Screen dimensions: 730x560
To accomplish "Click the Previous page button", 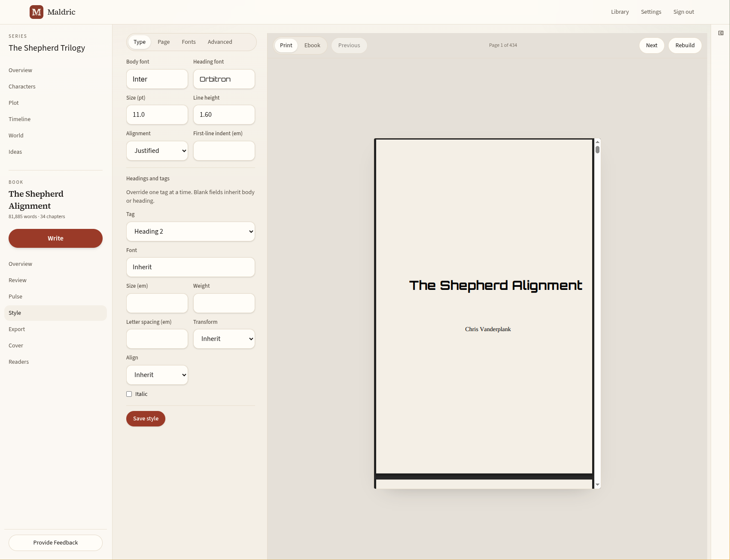I will click(349, 46).
